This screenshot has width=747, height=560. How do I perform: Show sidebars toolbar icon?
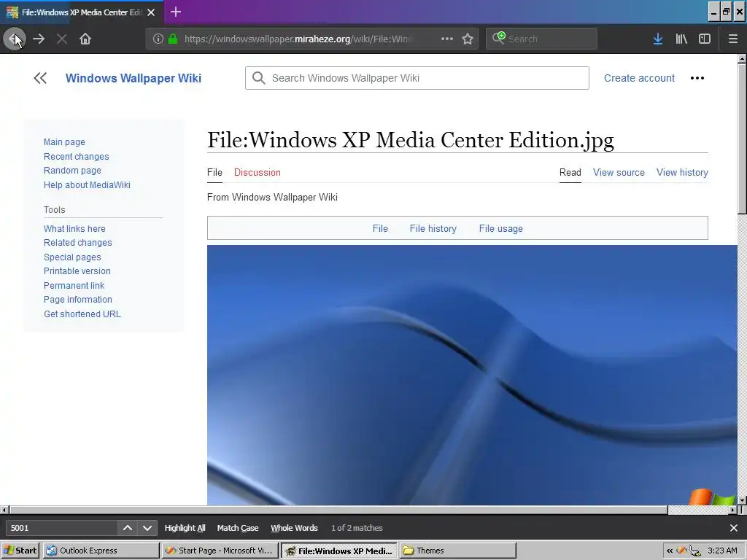coord(705,39)
